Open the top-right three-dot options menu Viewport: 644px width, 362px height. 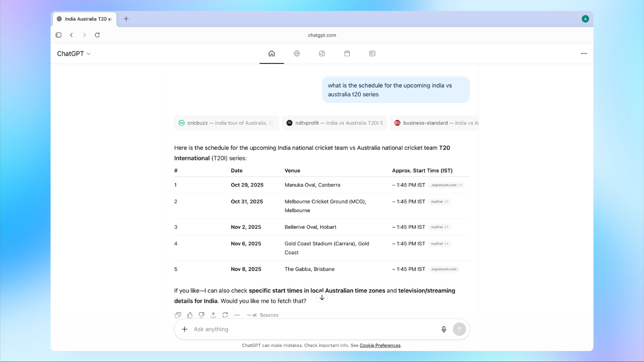point(584,54)
